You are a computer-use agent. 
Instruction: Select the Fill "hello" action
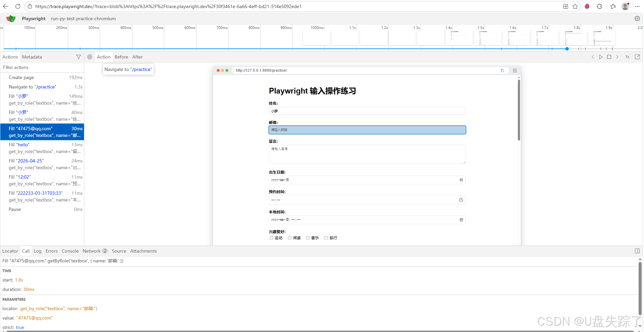[x=42, y=148]
